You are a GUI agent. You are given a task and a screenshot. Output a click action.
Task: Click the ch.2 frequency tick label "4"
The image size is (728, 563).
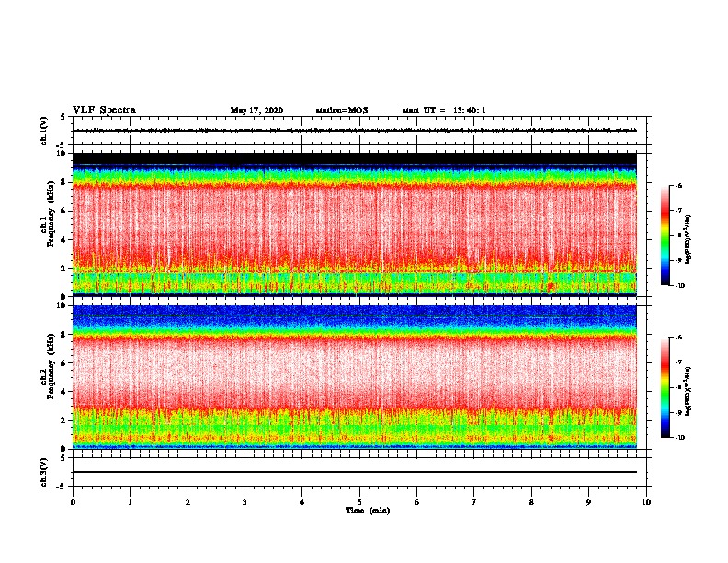pos(63,392)
